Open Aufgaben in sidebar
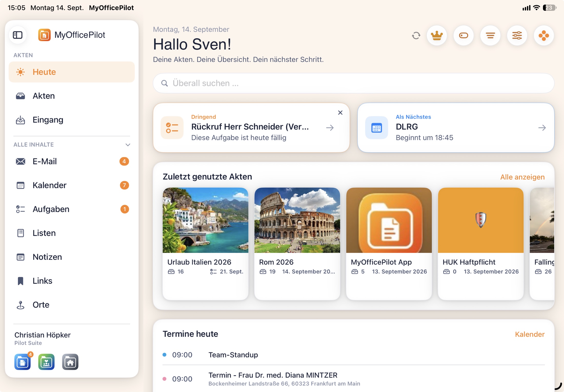The width and height of the screenshot is (564, 392). coord(72,209)
